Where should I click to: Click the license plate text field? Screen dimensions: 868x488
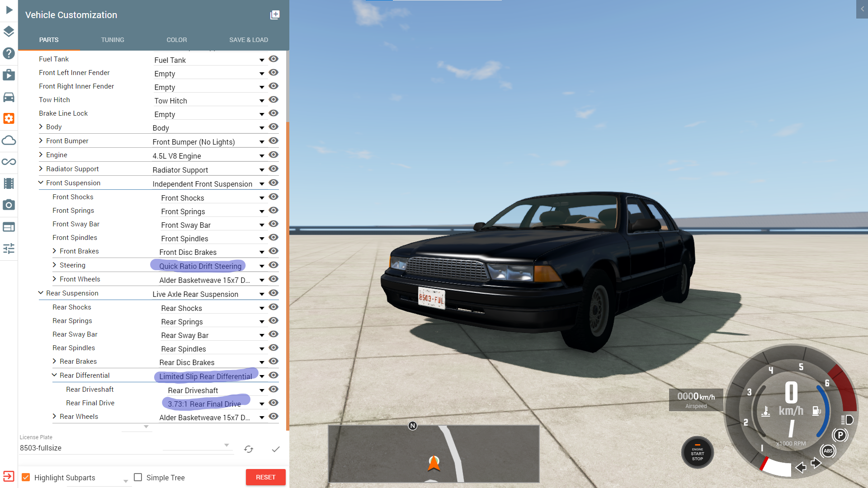pyautogui.click(x=90, y=448)
